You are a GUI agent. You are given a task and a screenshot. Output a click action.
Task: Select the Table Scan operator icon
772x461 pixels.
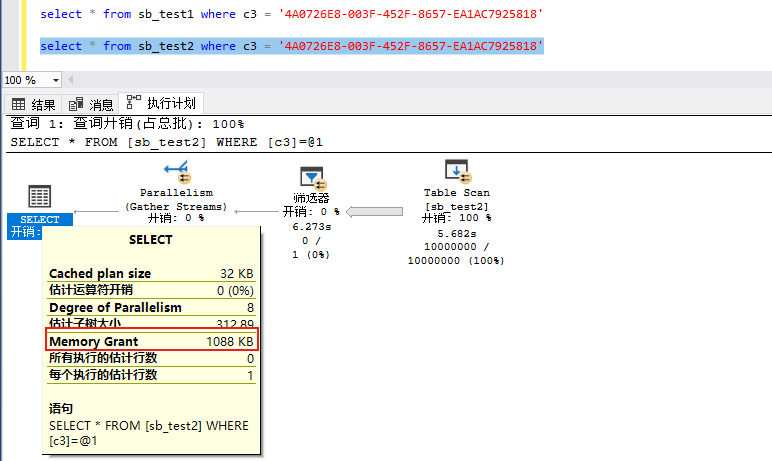point(456,171)
